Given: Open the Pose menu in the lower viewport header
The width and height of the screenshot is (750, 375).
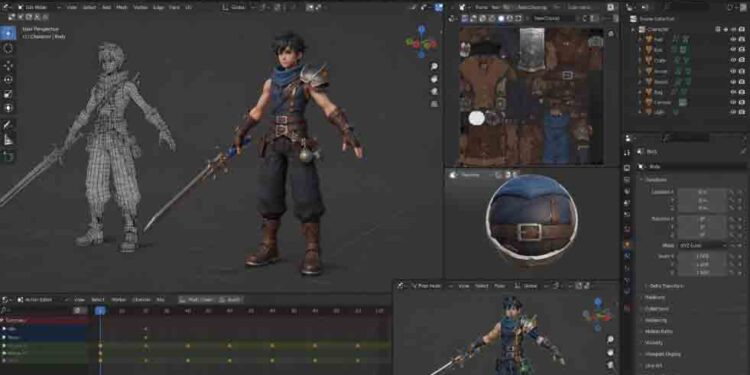Looking at the screenshot, I should pyautogui.click(x=499, y=286).
